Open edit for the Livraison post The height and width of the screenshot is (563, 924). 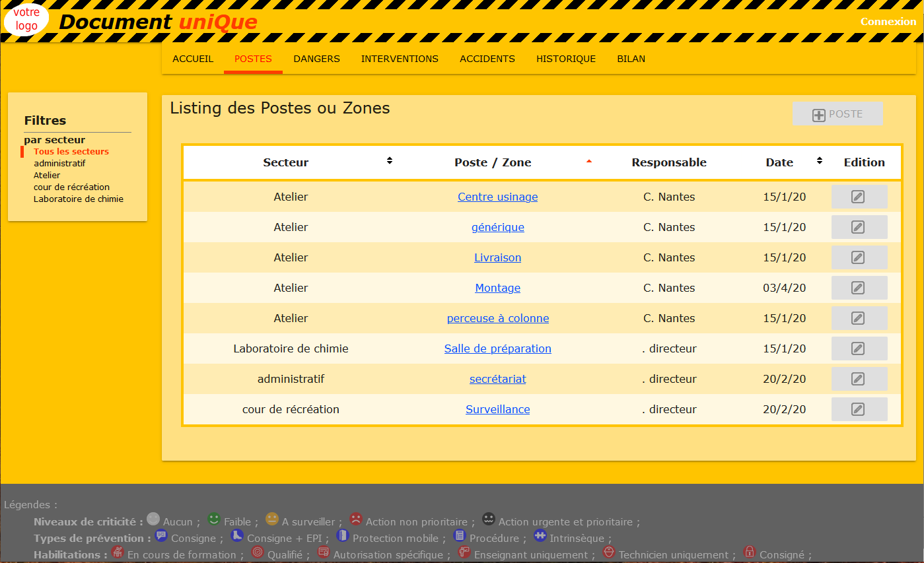(x=858, y=257)
